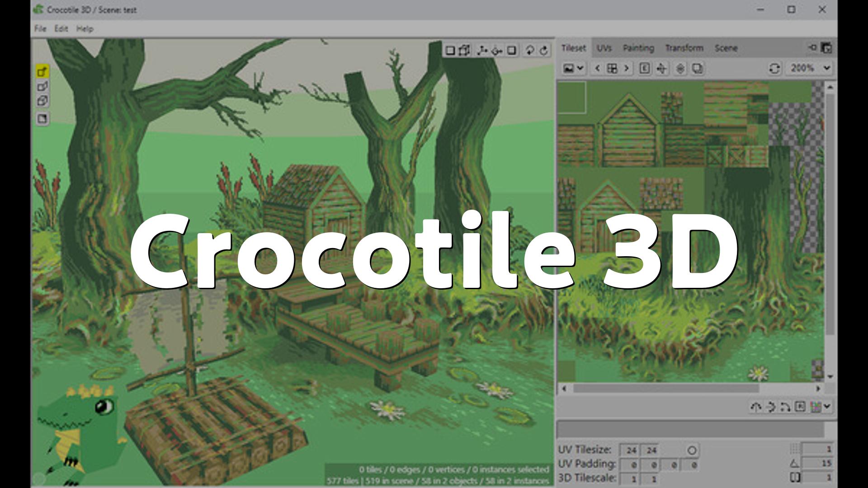
Task: Click the angle value field showing 15
Action: pyautogui.click(x=818, y=463)
